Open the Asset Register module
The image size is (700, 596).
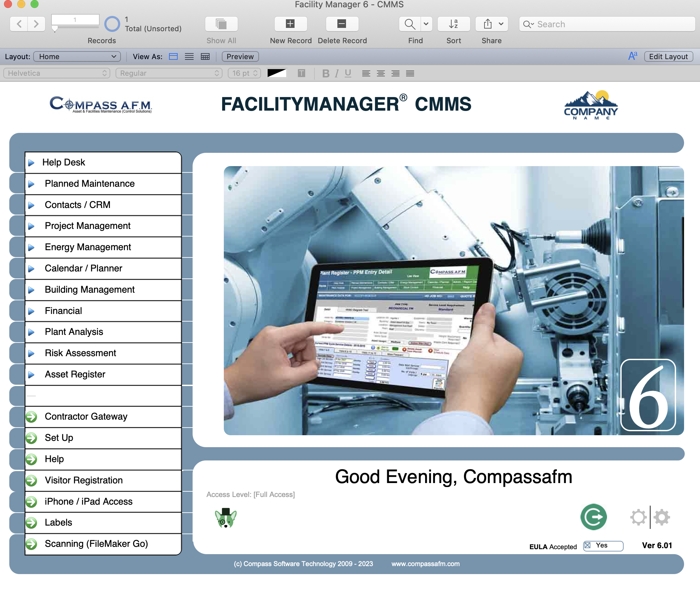point(75,374)
